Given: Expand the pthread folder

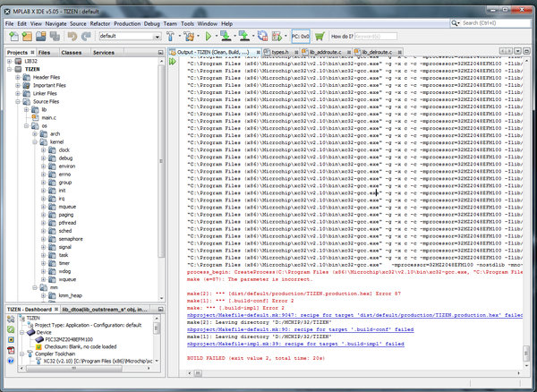Looking at the screenshot, I should (x=43, y=223).
